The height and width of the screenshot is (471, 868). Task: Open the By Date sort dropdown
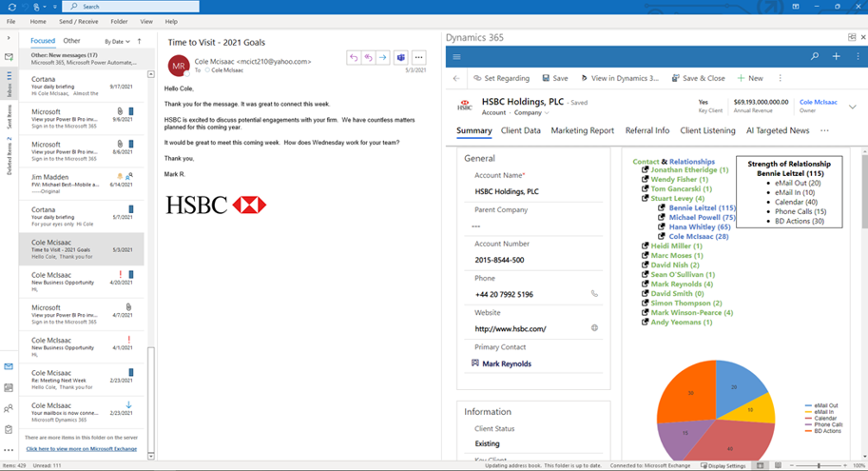point(117,42)
